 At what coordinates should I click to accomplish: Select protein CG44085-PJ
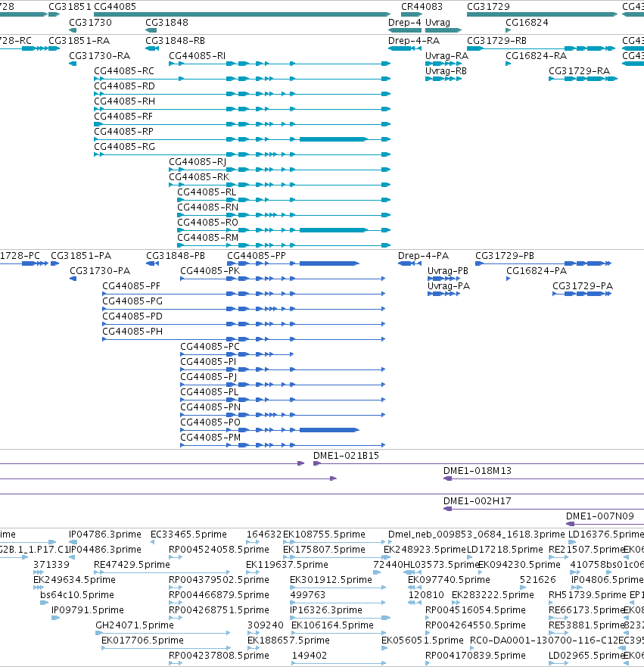283,385
